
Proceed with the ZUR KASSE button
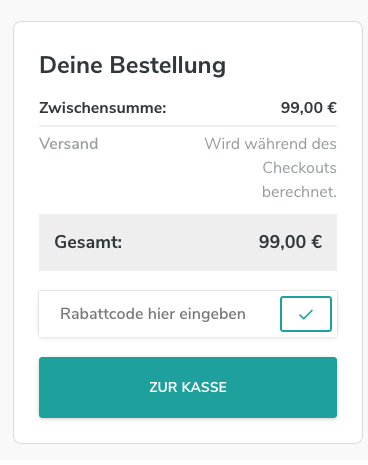[x=188, y=387]
